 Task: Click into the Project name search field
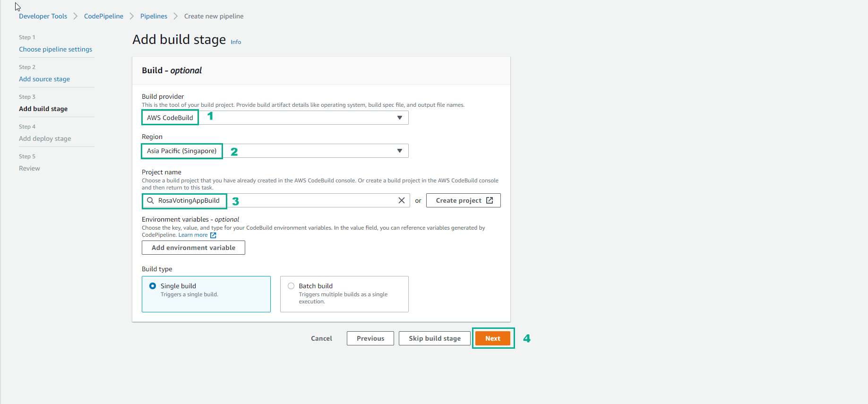(307, 200)
